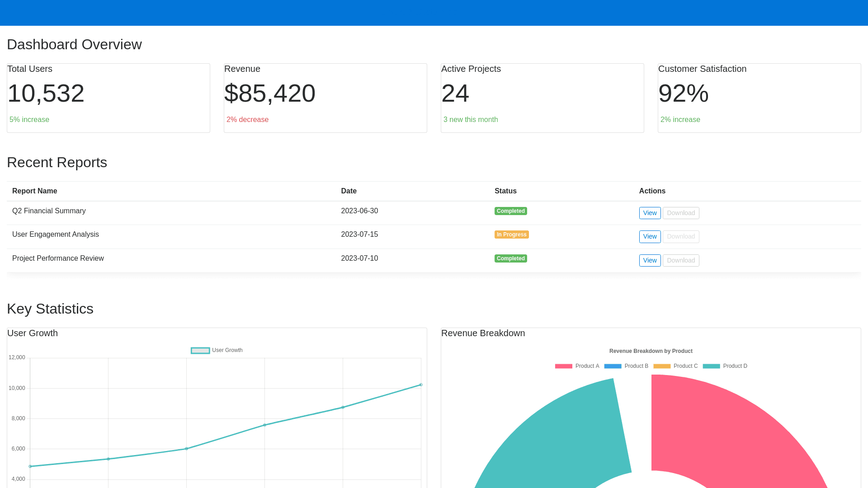Image resolution: width=868 pixels, height=488 pixels.
Task: Toggle Product D in the chart legend
Action: click(711, 366)
